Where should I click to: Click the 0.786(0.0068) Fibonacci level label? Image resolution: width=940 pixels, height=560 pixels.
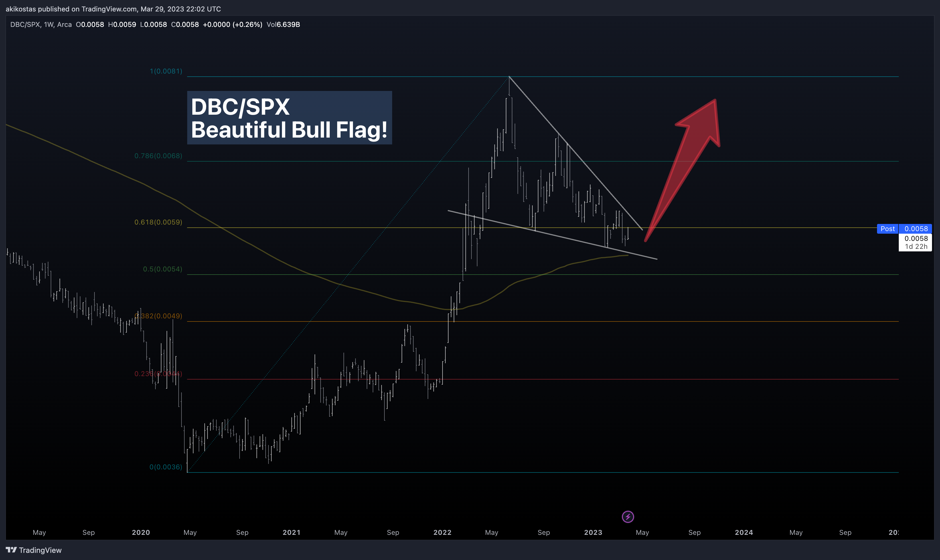click(x=158, y=156)
